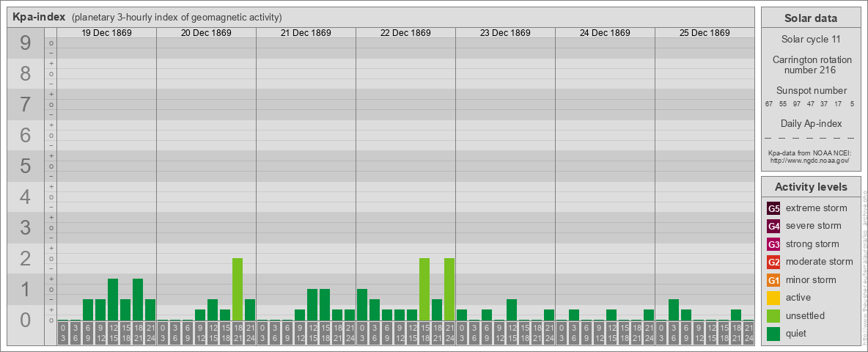The height and width of the screenshot is (352, 868).
Task: Click the Carrington rotation number 216 text
Action: [812, 65]
